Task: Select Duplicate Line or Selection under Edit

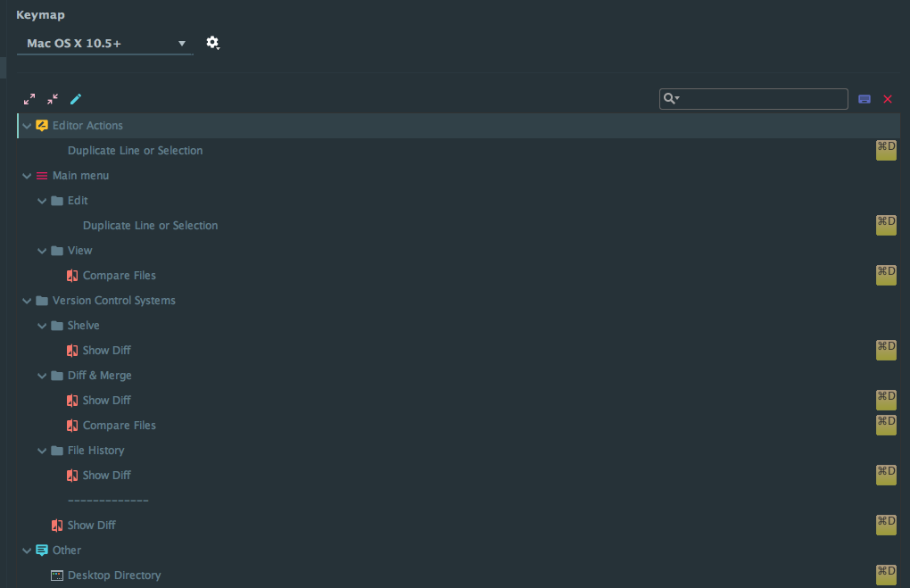Action: [150, 225]
